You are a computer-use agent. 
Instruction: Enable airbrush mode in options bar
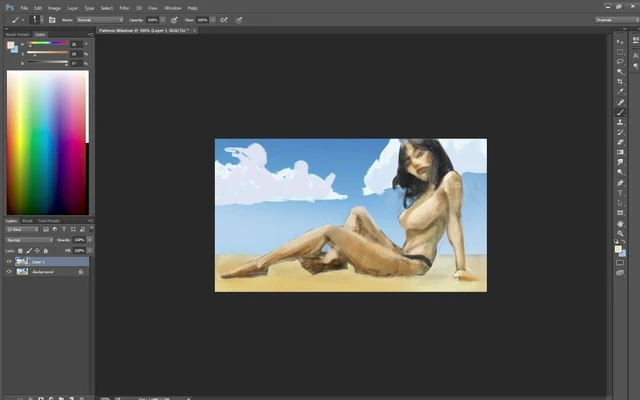click(224, 20)
